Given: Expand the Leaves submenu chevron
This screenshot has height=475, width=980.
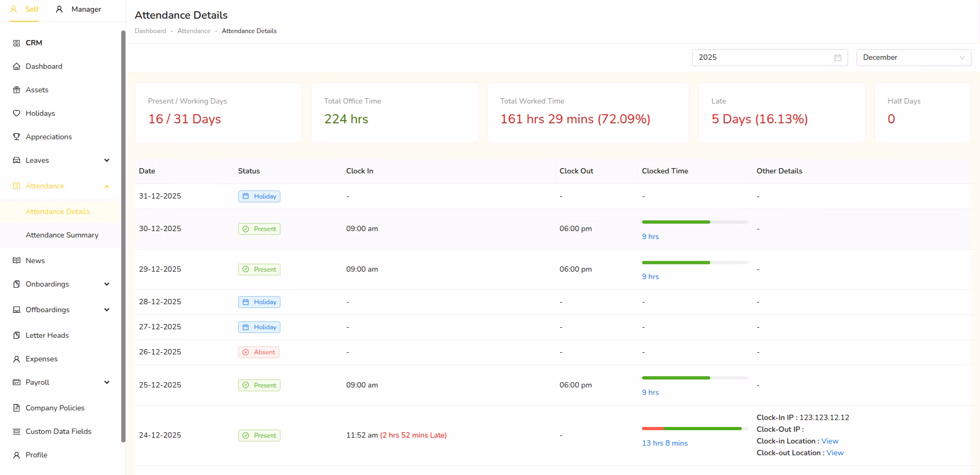Looking at the screenshot, I should tap(107, 161).
